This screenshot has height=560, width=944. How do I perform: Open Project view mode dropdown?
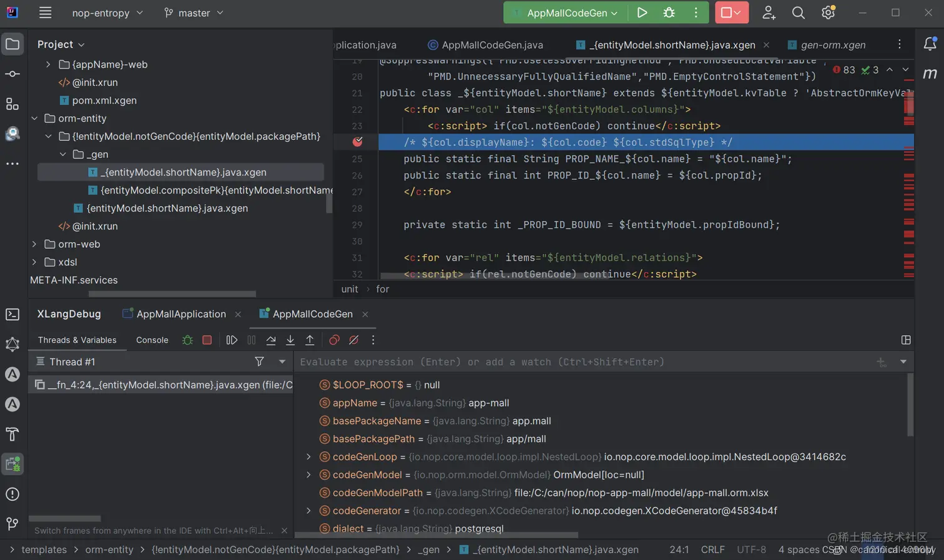(61, 44)
